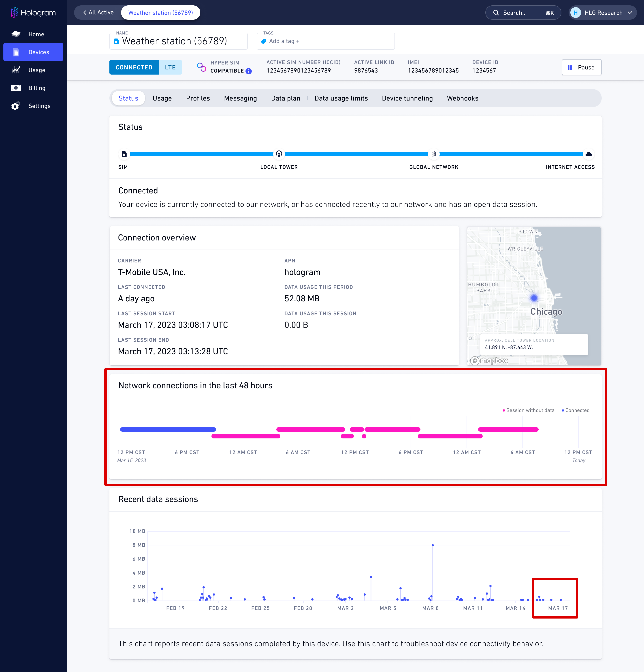
Task: Click carrier T-Mobile USA, Inc.
Action: click(x=152, y=272)
